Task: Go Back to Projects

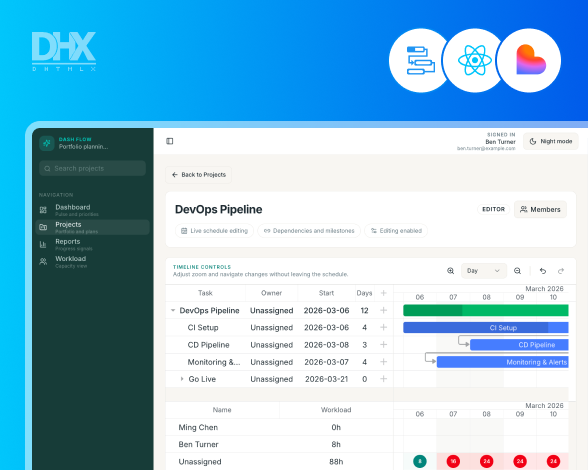Action: tap(198, 175)
